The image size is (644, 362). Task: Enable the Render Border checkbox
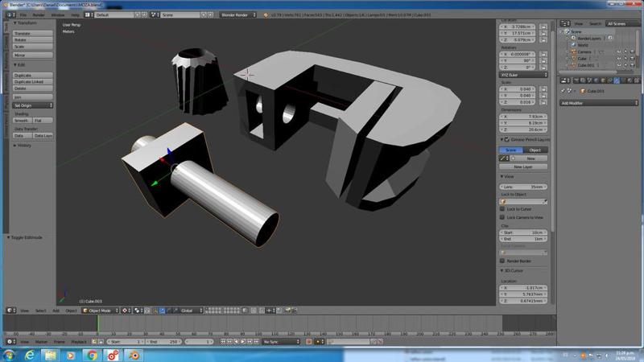[x=502, y=261]
